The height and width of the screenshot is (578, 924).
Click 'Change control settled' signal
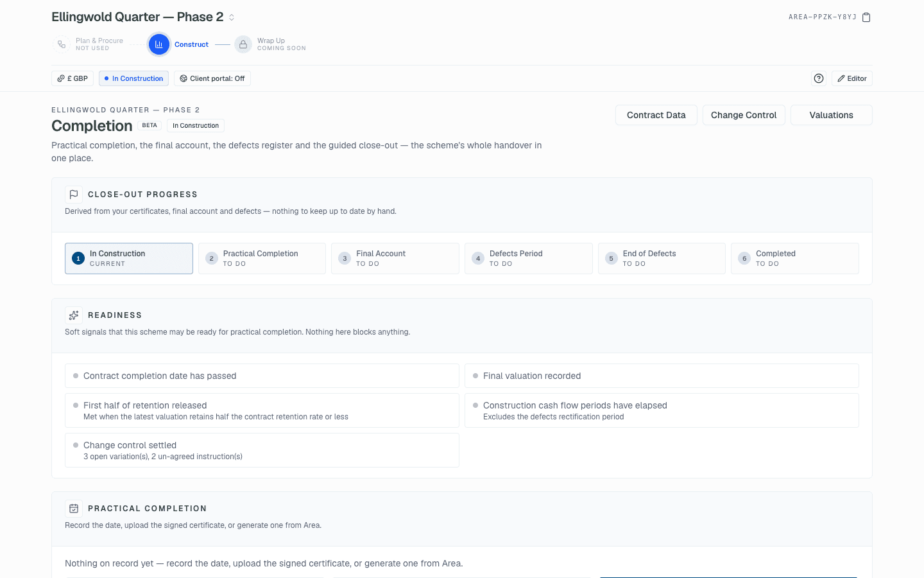pos(262,450)
